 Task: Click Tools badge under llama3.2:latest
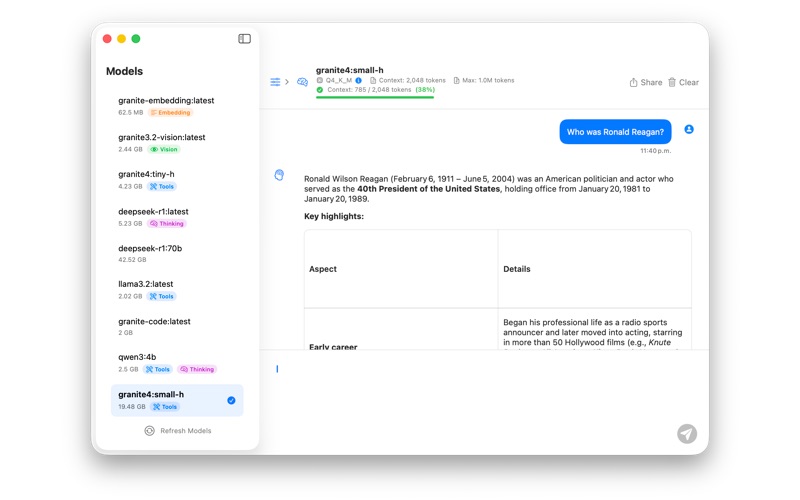[x=162, y=296]
